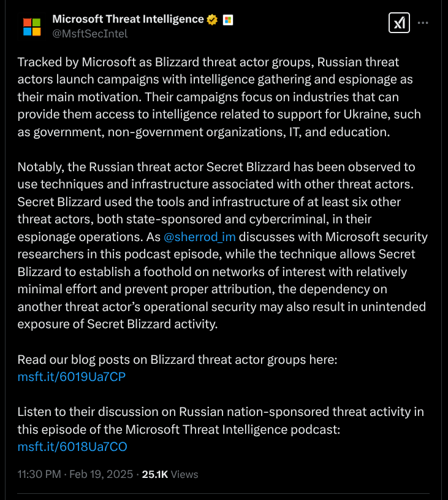Click the Microsoft affiliate square badge
448x500 pixels.
pos(227,19)
